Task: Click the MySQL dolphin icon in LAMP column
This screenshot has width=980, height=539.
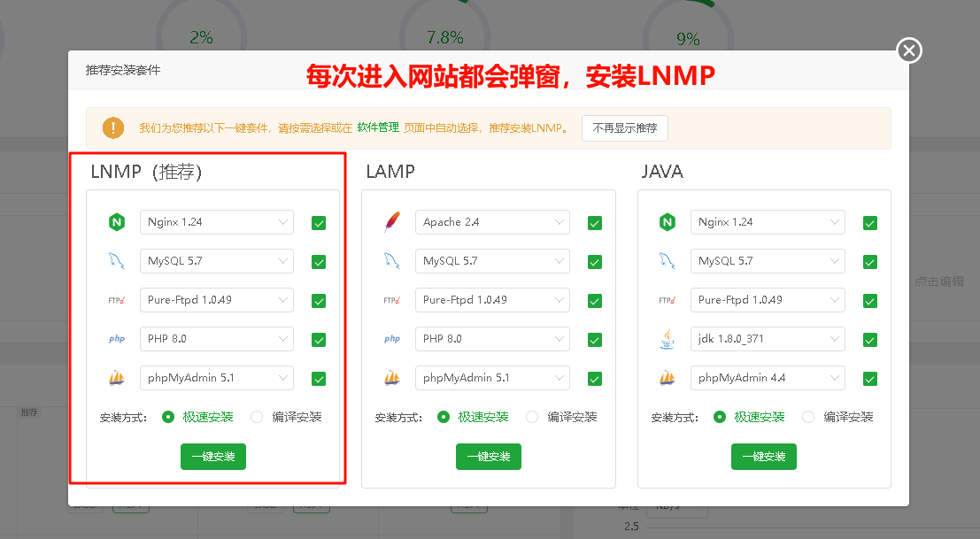Action: (x=392, y=261)
